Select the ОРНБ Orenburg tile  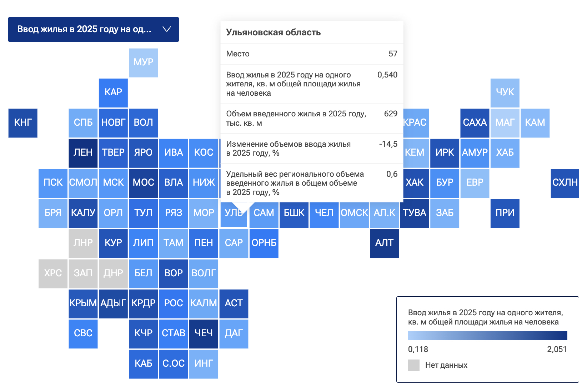[264, 243]
